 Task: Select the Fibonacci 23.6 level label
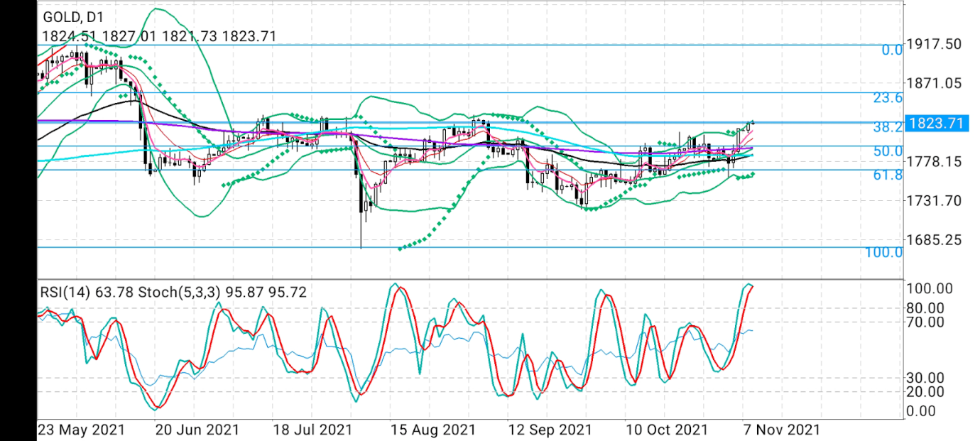pyautogui.click(x=888, y=98)
